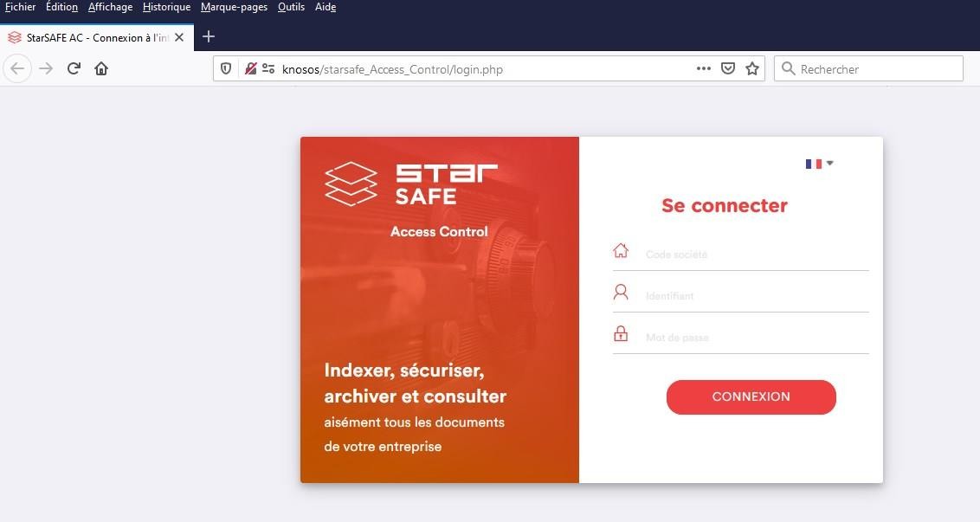Screen dimensions: 980x522
Task: Reload the page with the refresh icon
Action: (74, 68)
